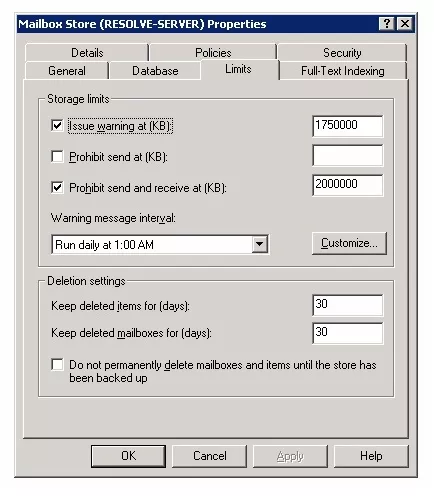Open the Policies tab
Viewport: 434px width, 496px height.
[213, 53]
